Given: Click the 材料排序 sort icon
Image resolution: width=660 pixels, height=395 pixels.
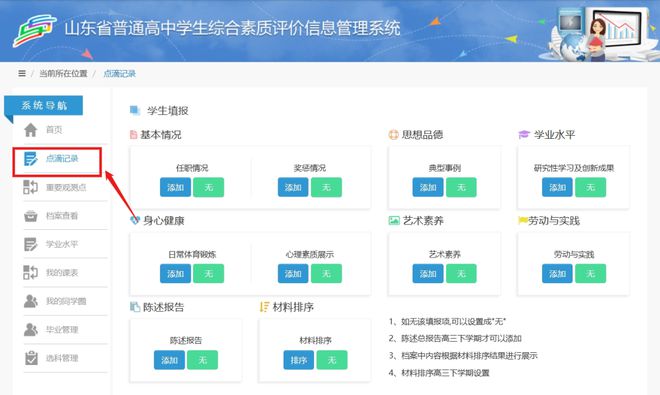Looking at the screenshot, I should [x=264, y=307].
